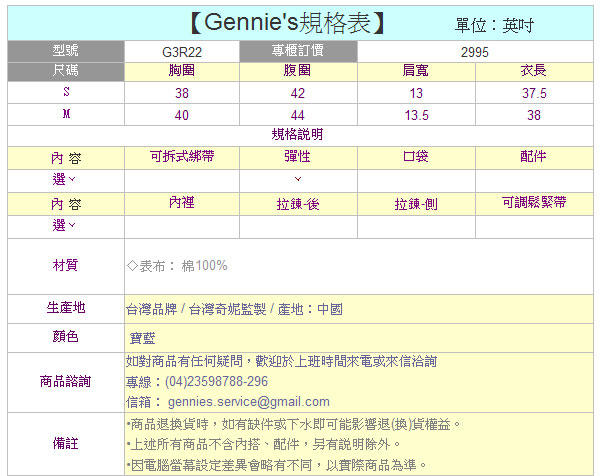600x476 pixels.
Task: Click the shoulder value 13
Action: (416, 93)
